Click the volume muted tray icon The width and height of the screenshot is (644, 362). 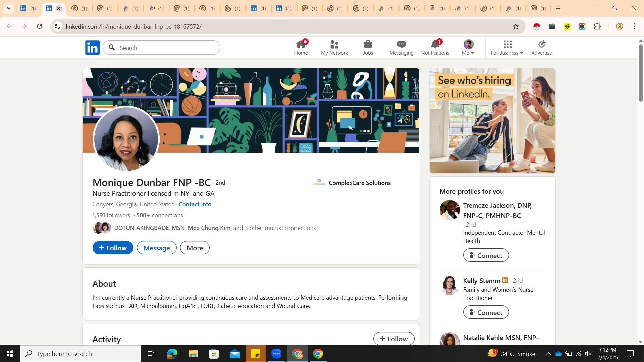(x=588, y=354)
